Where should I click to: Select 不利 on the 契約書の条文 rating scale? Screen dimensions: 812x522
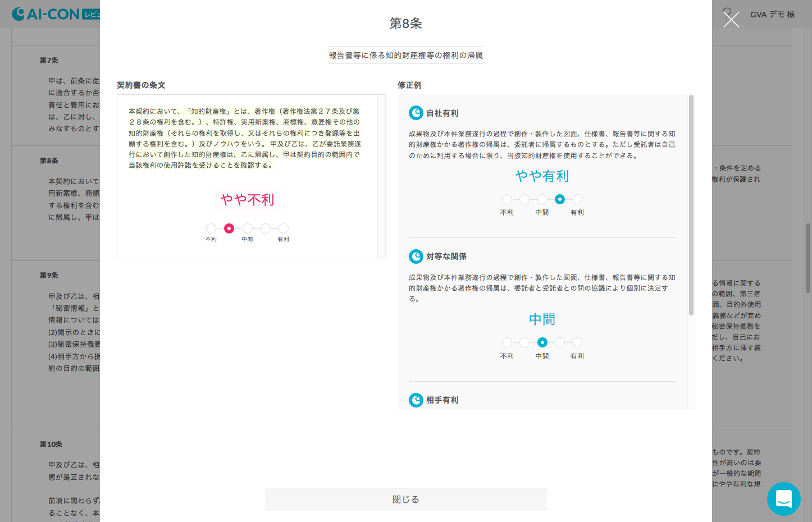click(211, 228)
